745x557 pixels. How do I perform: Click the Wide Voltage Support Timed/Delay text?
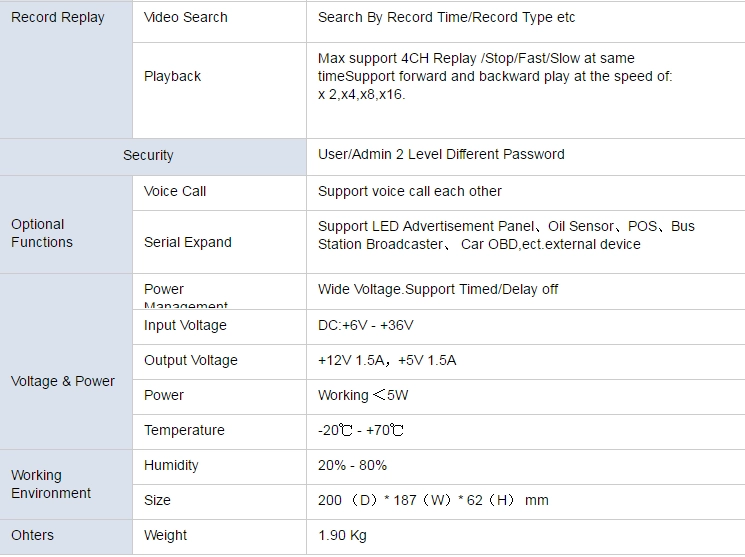click(438, 289)
